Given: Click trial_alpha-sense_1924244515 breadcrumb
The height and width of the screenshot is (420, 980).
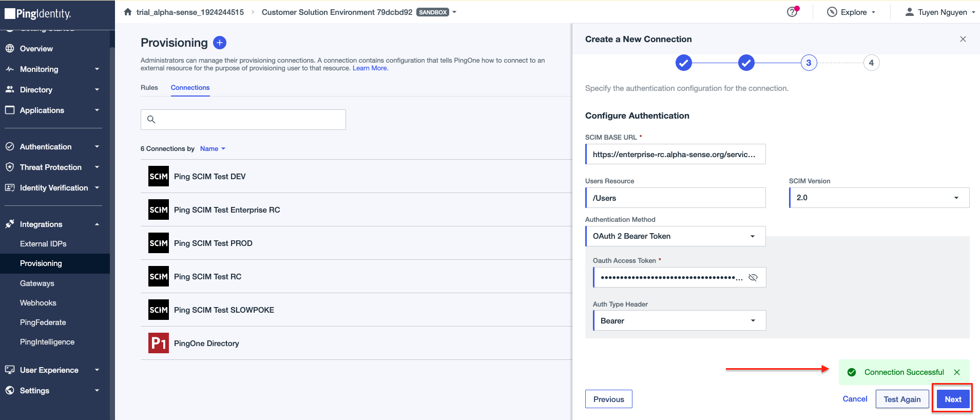Looking at the screenshot, I should 190,12.
